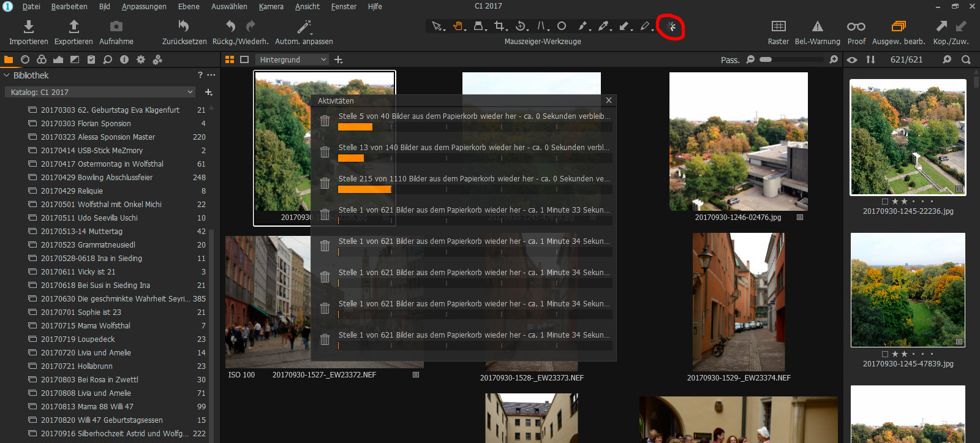Open the Output gear tool tab
The width and height of the screenshot is (980, 443).
141,59
